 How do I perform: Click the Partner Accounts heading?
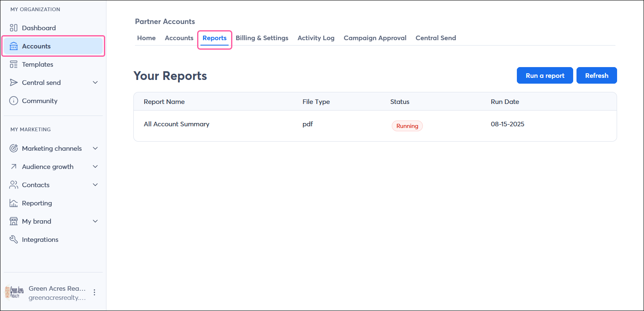pyautogui.click(x=165, y=22)
